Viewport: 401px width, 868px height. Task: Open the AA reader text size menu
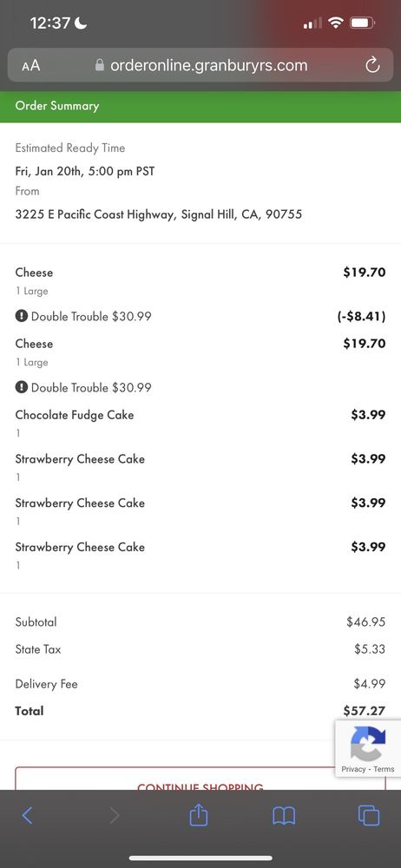31,66
